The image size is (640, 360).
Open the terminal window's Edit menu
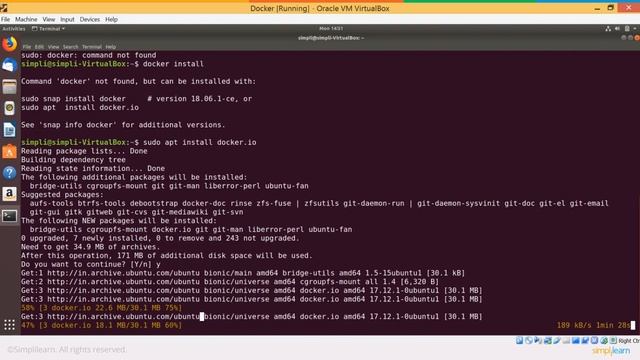[39, 47]
